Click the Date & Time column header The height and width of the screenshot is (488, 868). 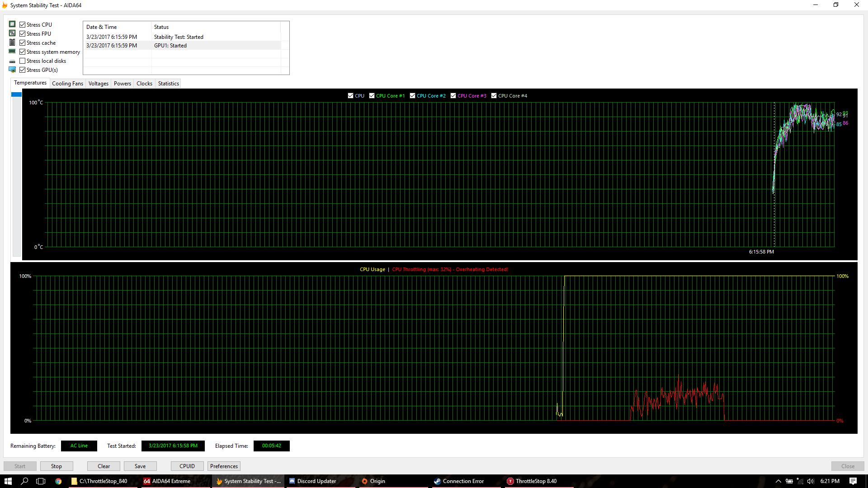(118, 27)
